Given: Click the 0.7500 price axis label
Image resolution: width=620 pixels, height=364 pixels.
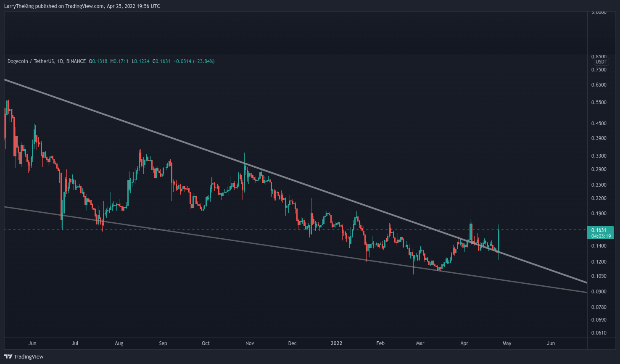Looking at the screenshot, I should pos(599,70).
